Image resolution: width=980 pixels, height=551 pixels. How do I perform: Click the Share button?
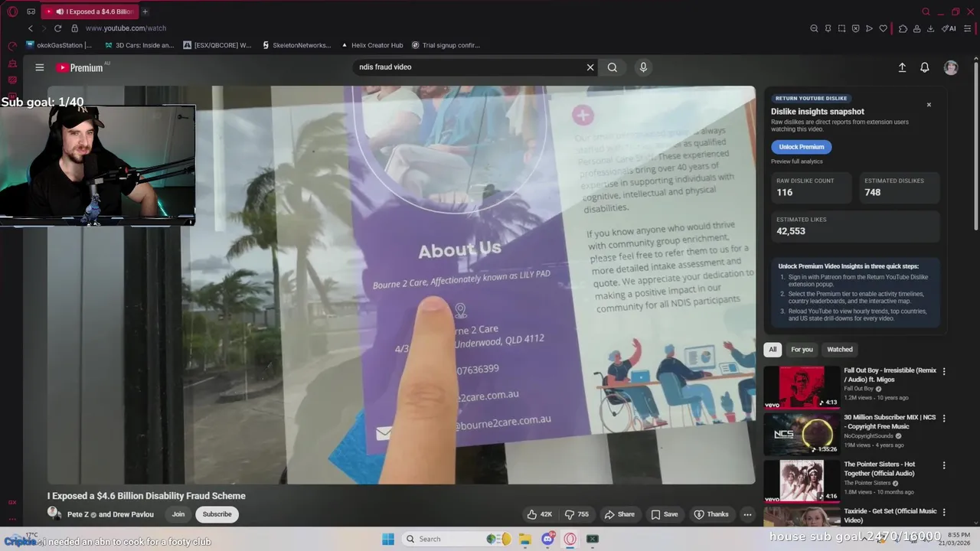point(619,514)
